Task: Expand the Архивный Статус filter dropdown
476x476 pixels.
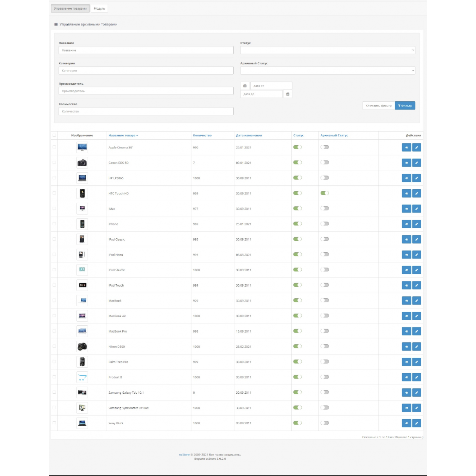Action: (327, 71)
